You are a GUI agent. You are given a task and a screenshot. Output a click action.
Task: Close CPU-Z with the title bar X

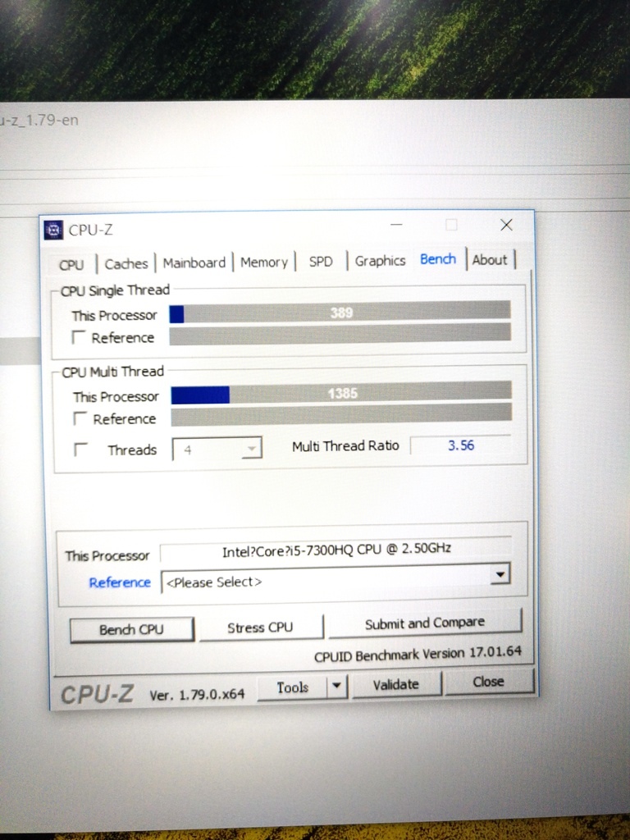[506, 225]
